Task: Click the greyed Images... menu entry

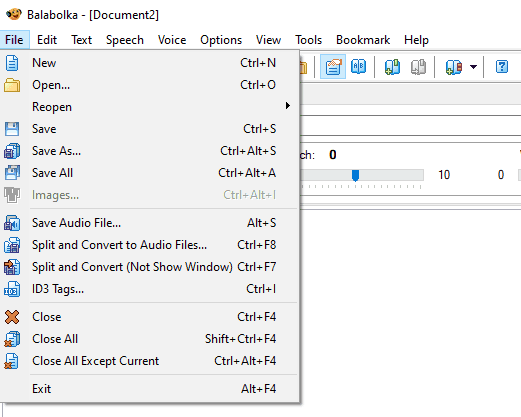Action: [x=150, y=195]
